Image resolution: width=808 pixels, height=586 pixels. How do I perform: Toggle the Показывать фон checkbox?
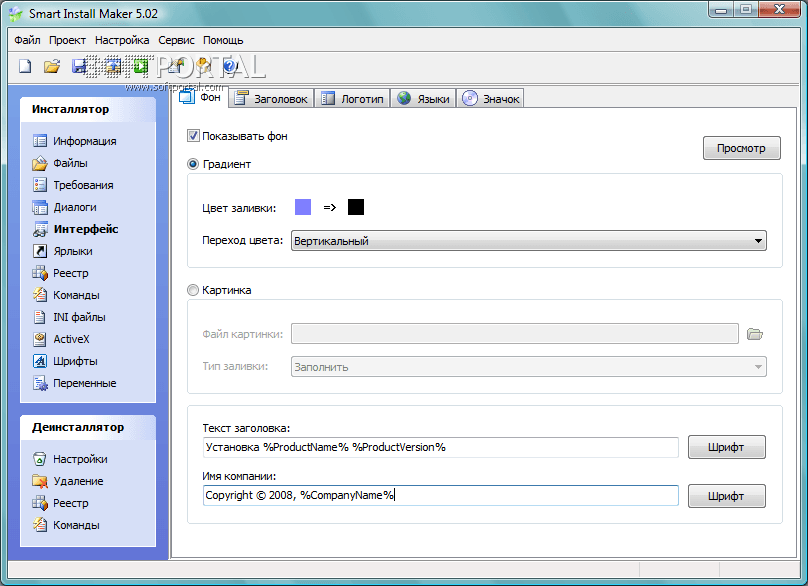tap(193, 136)
